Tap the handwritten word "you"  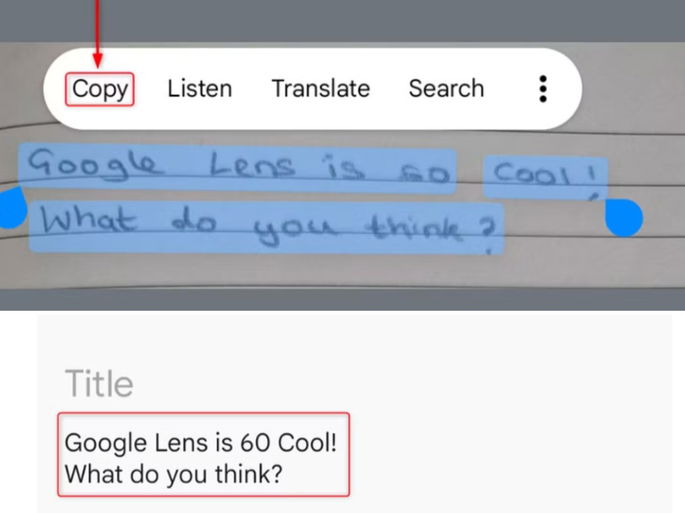click(x=295, y=229)
